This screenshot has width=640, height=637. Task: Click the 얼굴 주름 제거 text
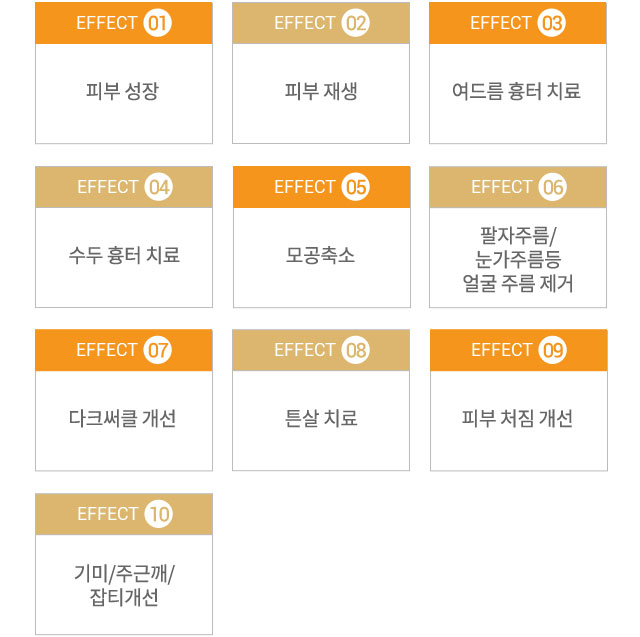tap(518, 283)
